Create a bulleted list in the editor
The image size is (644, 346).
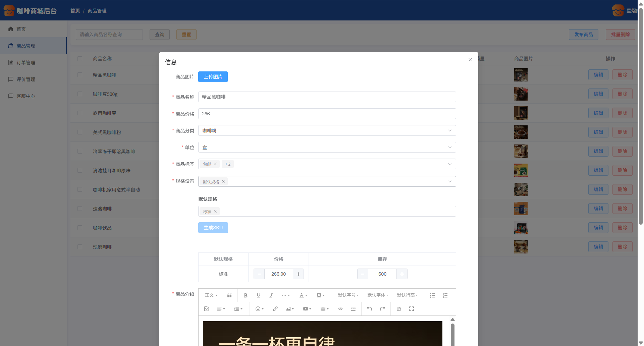(432, 295)
